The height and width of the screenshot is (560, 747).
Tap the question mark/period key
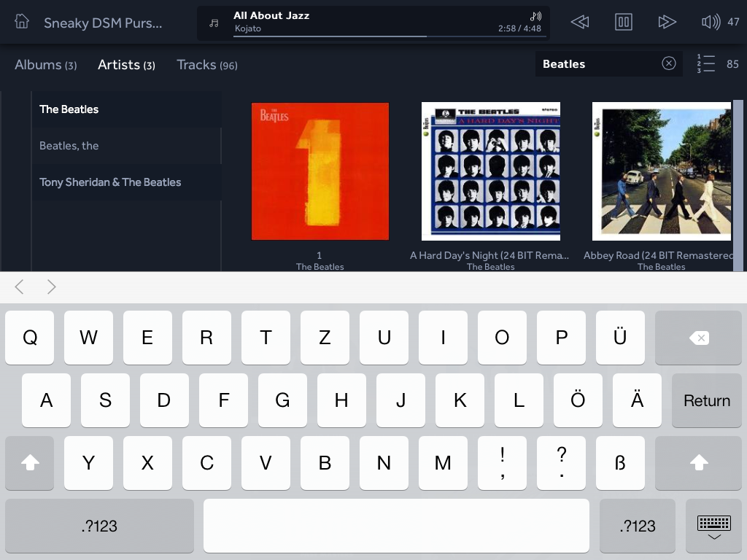[x=561, y=463]
